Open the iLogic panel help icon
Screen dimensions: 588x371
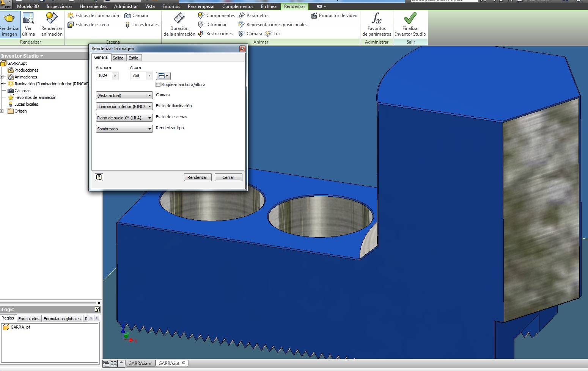(x=97, y=309)
